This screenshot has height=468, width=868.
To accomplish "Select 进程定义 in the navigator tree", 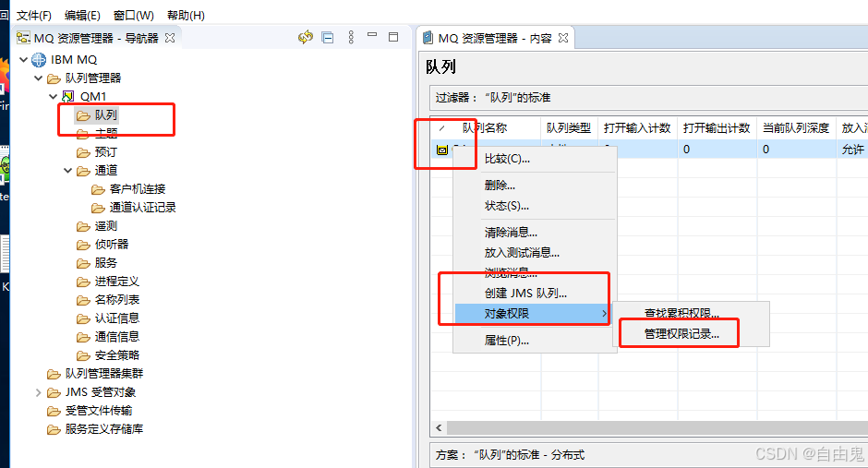I will coord(116,282).
